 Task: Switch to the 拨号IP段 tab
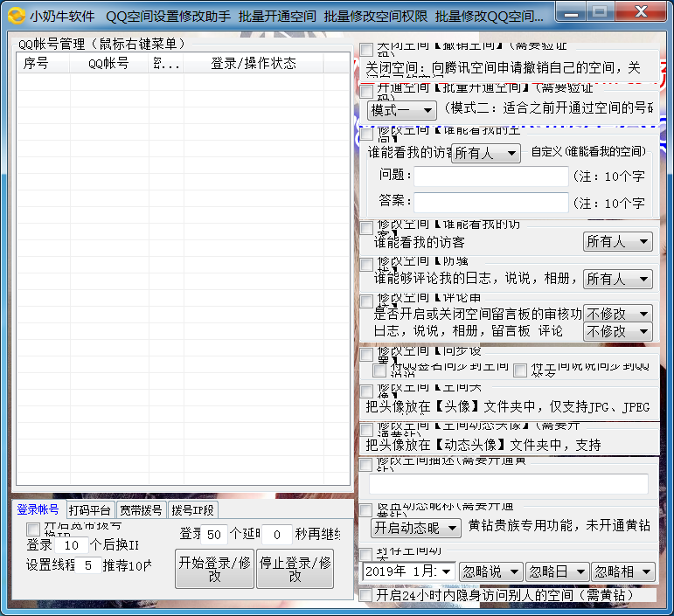[x=192, y=510]
